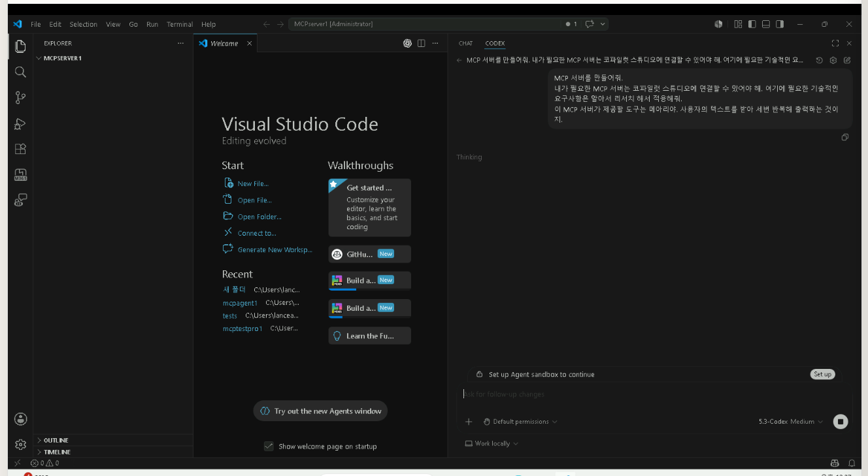The image size is (868, 476).
Task: Show errors and warnings in status bar
Action: (45, 463)
